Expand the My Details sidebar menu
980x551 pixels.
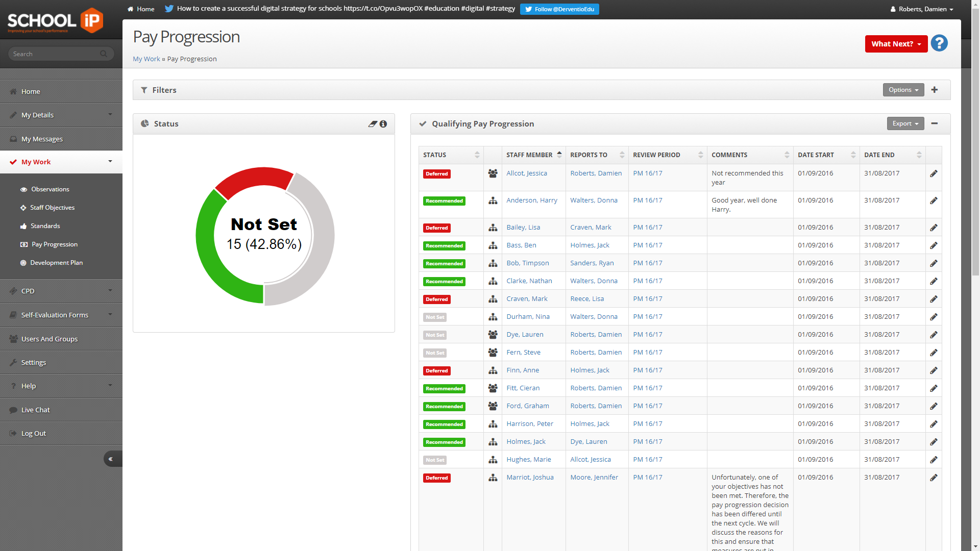tap(61, 115)
